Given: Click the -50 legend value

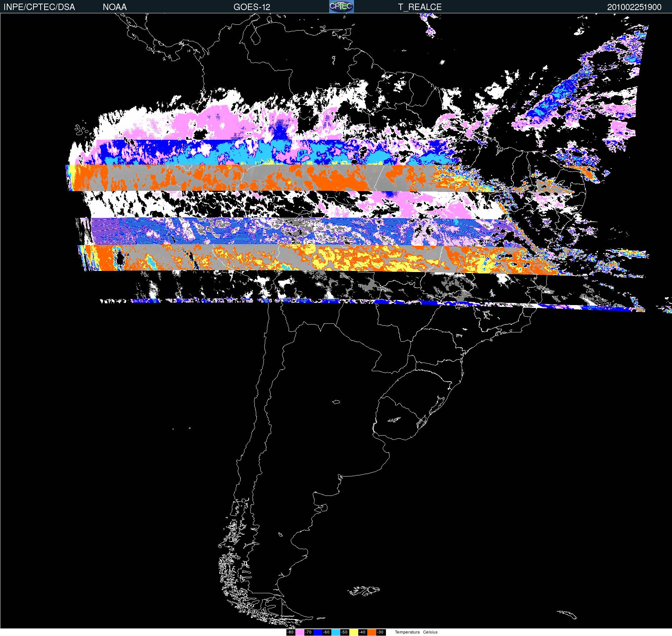Looking at the screenshot, I should click(x=344, y=632).
